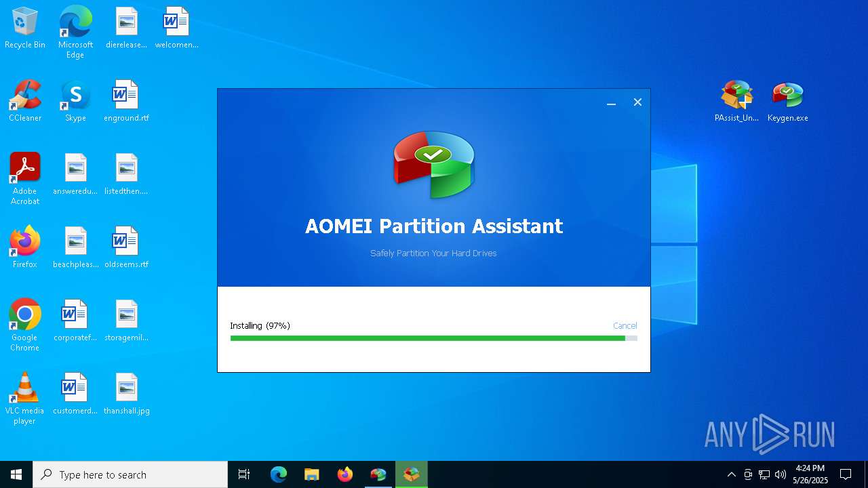Select the welcomen Word document
868x488 pixels.
point(176,28)
